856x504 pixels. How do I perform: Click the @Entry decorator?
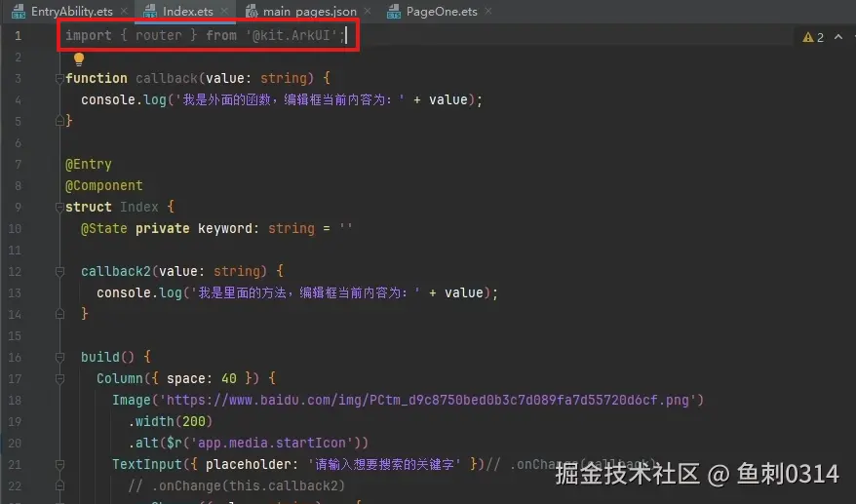click(89, 165)
